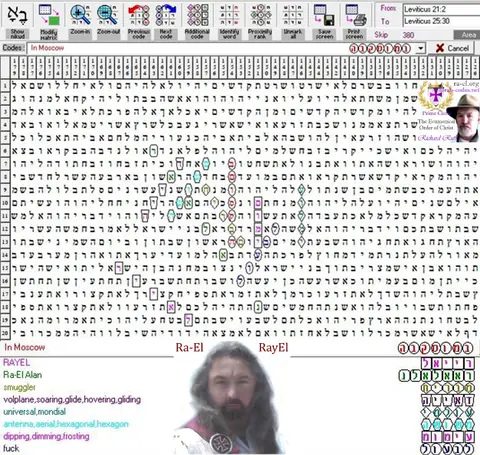Click the From field showing Leviticus 21:2
Image resolution: width=480 pixels, height=455 pixels.
(x=441, y=9)
